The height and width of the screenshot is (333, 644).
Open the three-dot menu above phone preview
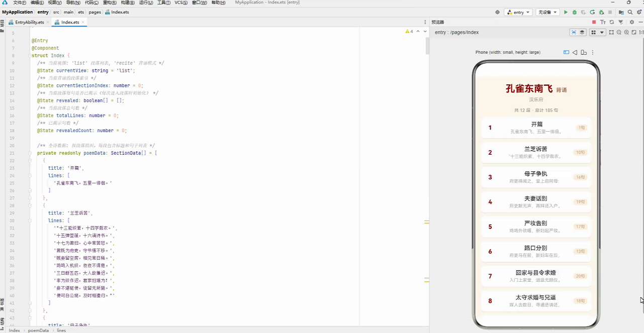[x=593, y=52]
